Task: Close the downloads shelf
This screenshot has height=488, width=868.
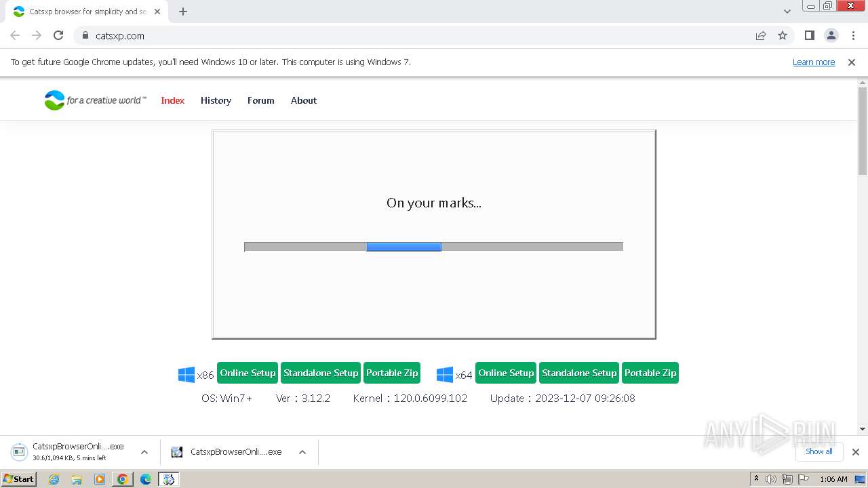Action: point(856,452)
